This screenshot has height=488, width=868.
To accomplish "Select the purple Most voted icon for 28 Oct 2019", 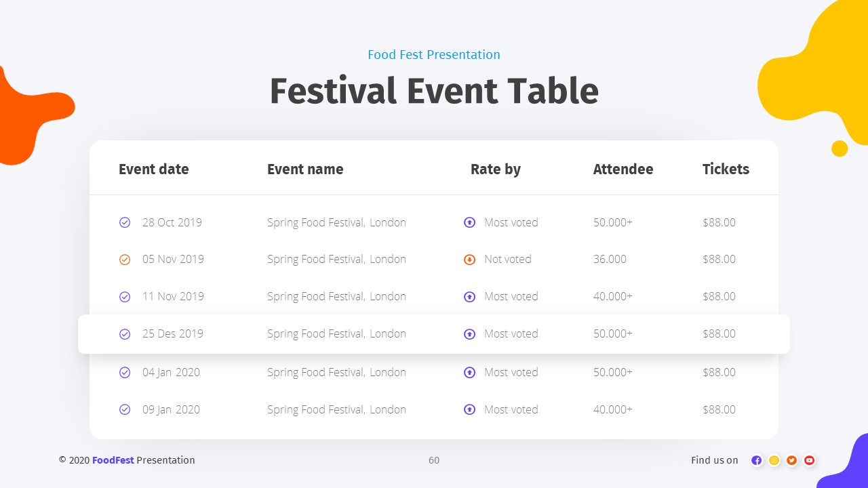I will coord(469,222).
